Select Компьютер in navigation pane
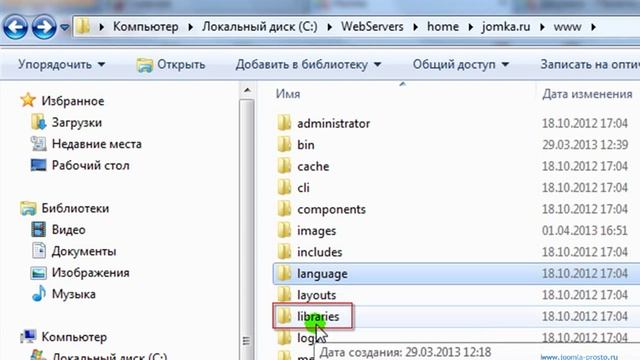 click(x=74, y=337)
